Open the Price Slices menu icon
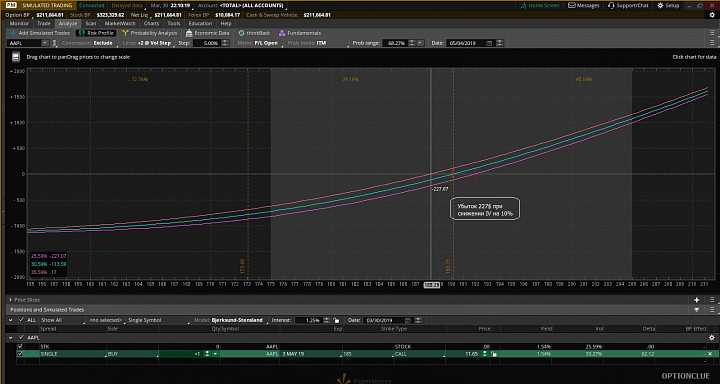Viewport: 720px width, 384px height. [712, 299]
